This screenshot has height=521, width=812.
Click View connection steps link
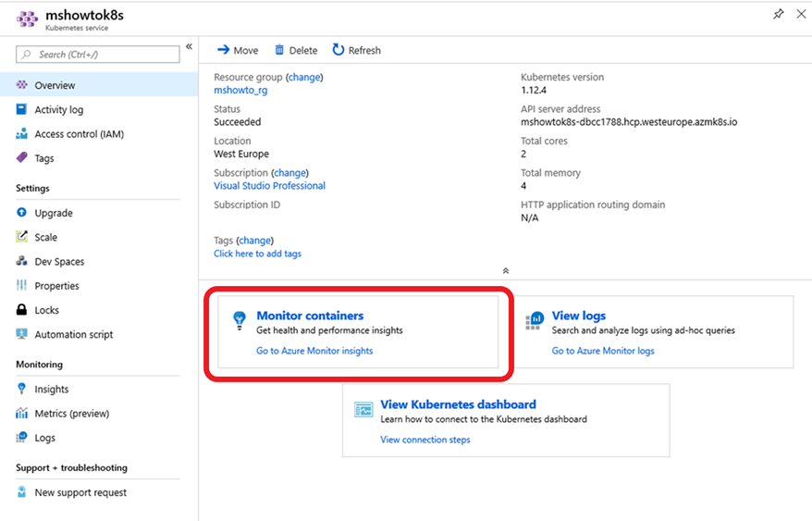click(425, 440)
